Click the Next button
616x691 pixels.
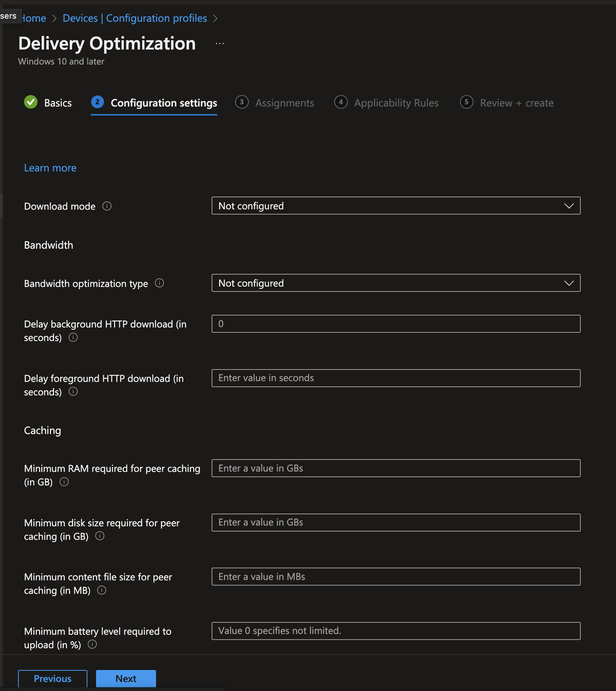(126, 679)
